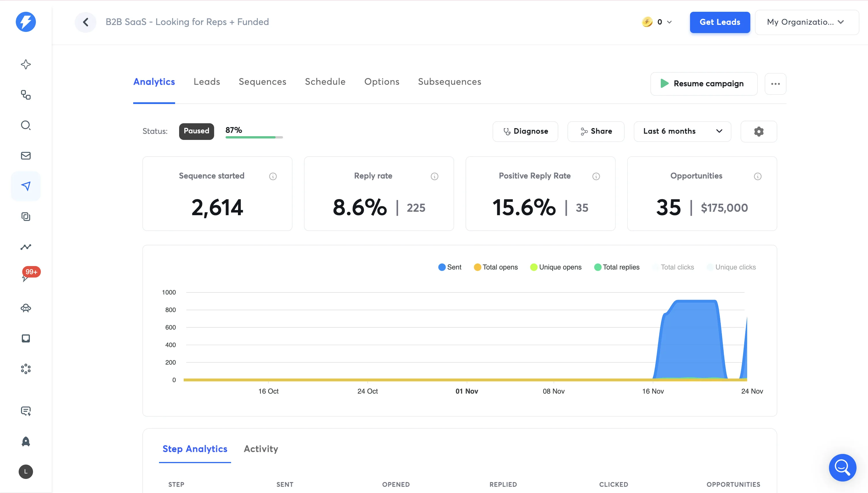Open the rocket icon in sidebar
The image size is (868, 493).
[26, 441]
